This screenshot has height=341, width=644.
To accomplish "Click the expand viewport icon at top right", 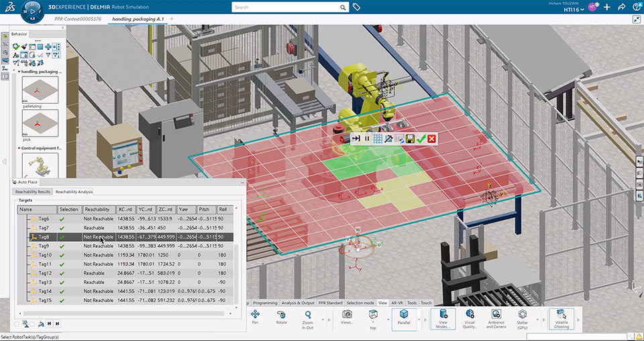I will tap(636, 19).
